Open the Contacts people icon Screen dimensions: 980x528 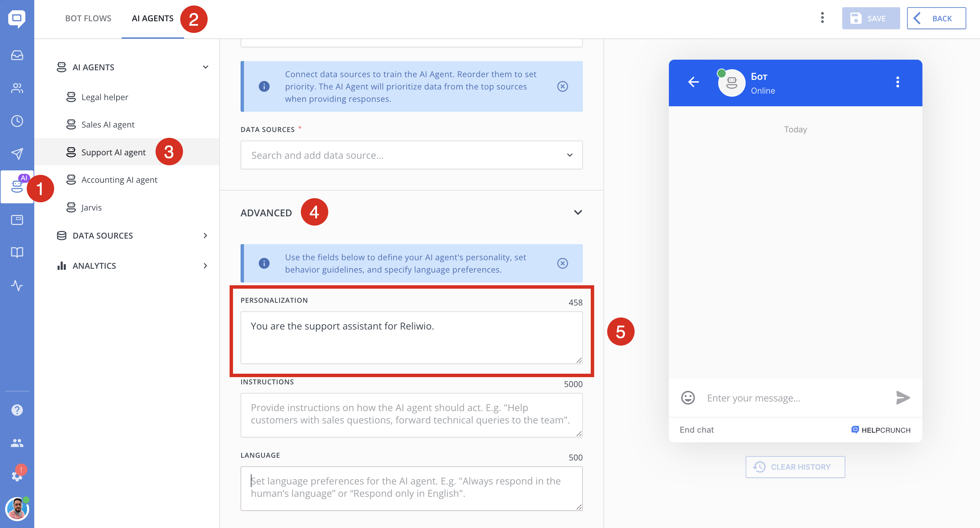(x=17, y=88)
